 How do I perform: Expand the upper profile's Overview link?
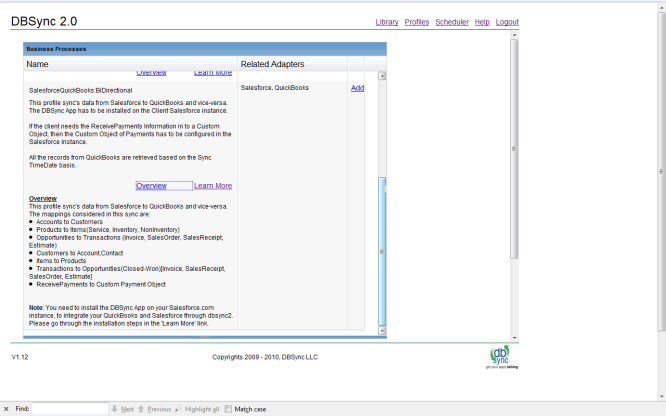pos(151,74)
